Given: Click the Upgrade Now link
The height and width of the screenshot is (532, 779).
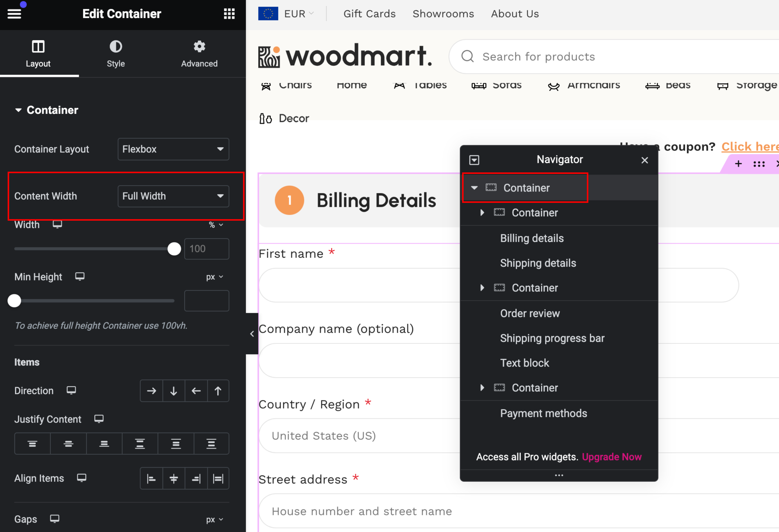Looking at the screenshot, I should 611,457.
